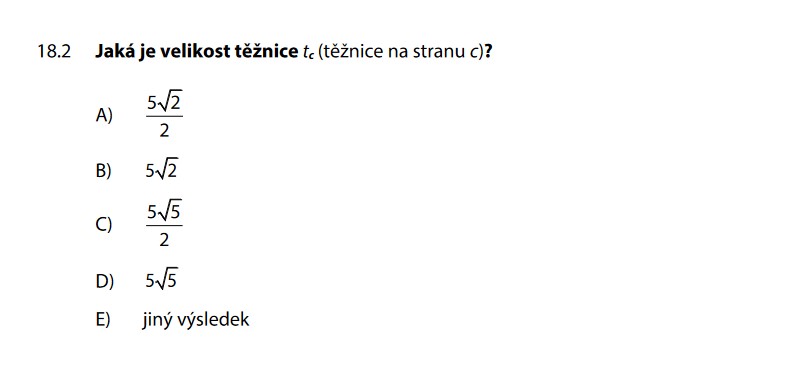Choose answer option label D)
Viewport: 787px width, 388px height.
pos(104,281)
